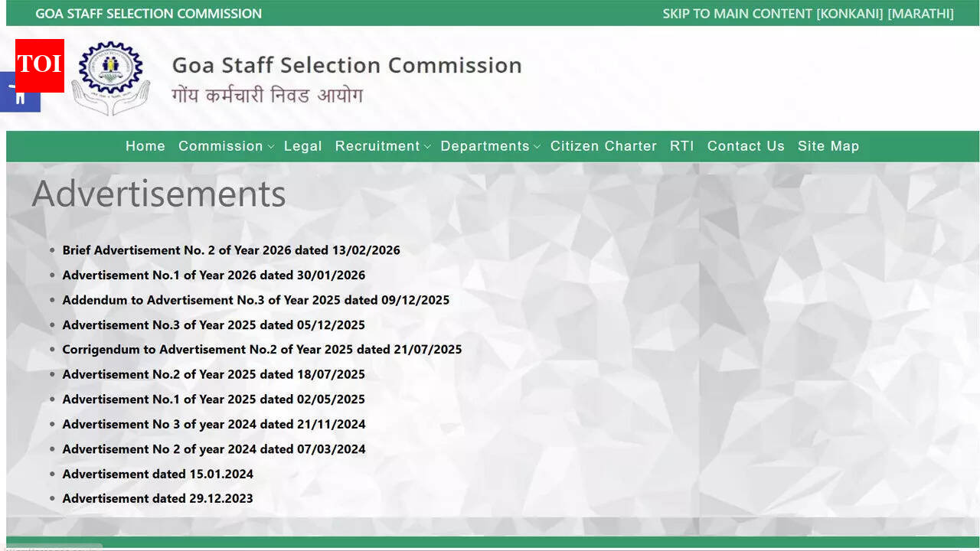Screen dimensions: 980x551
Task: Open the Contact Us page
Action: pos(746,146)
